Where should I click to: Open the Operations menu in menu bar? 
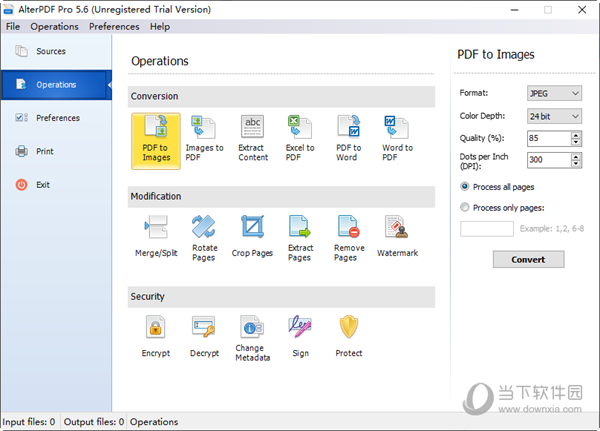coord(54,26)
